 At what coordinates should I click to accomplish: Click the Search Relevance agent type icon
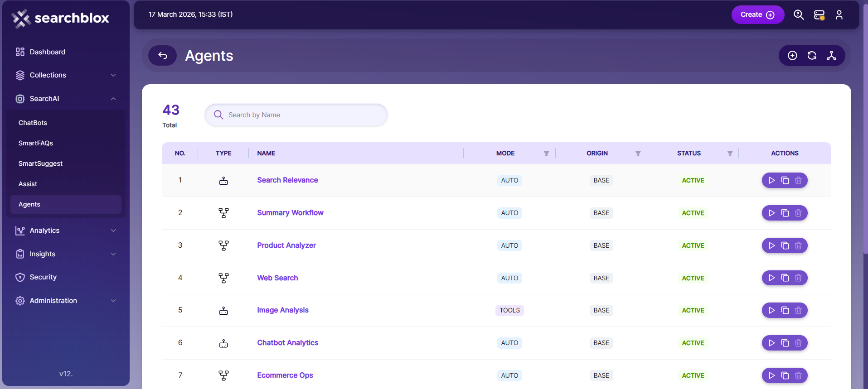(x=223, y=181)
